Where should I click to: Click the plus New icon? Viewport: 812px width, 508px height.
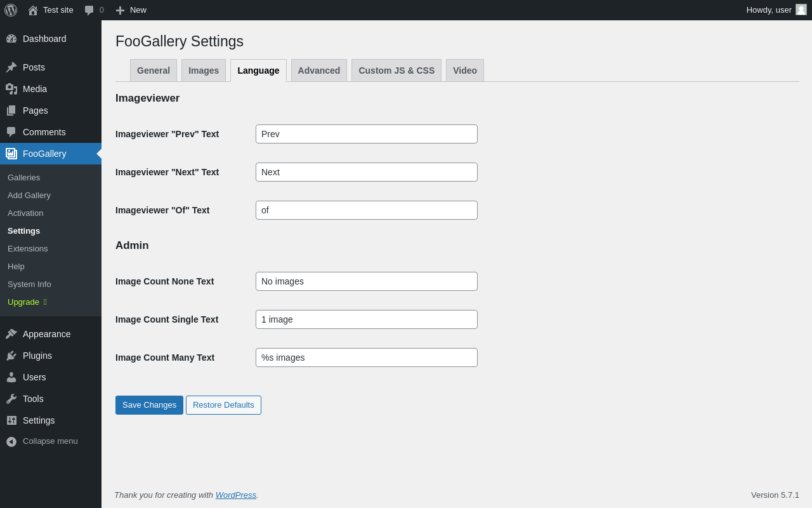120,10
